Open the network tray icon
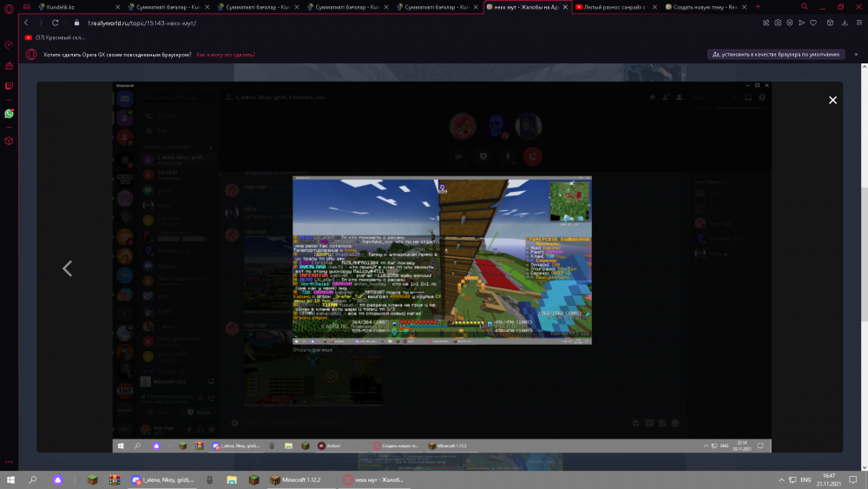 point(792,480)
